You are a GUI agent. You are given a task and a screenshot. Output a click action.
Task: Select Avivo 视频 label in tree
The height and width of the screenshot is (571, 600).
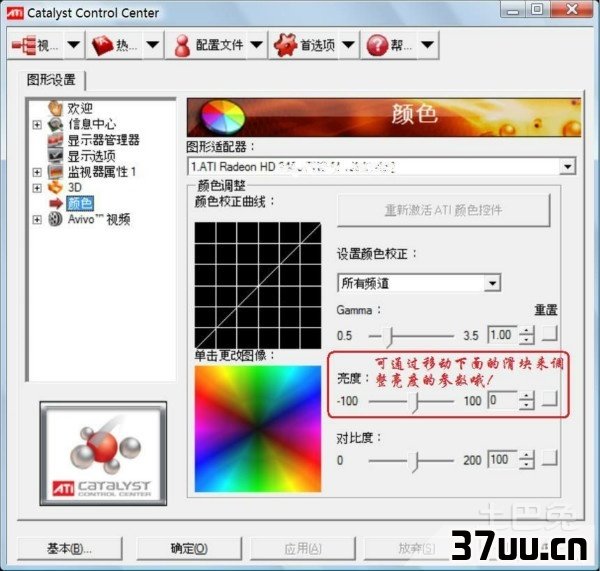(99, 219)
